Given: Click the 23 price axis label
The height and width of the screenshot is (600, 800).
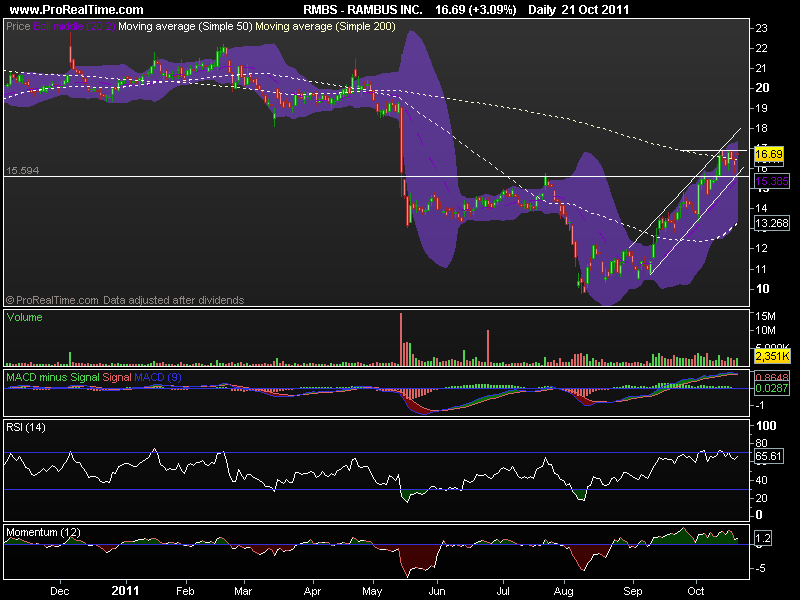Looking at the screenshot, I should [761, 29].
